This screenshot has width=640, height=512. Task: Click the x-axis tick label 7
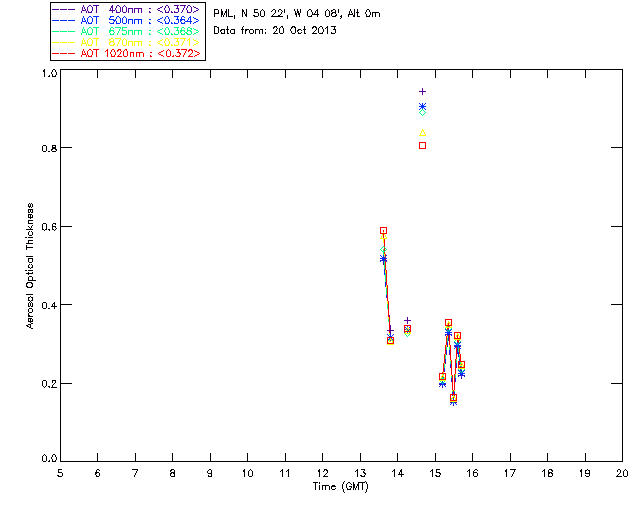135,473
